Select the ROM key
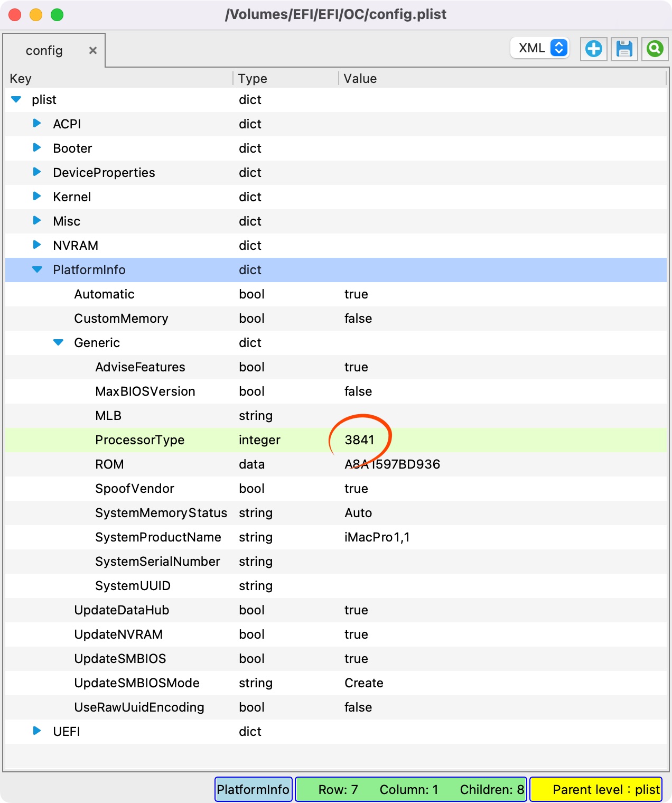Screen dimensions: 672x803 (x=109, y=464)
